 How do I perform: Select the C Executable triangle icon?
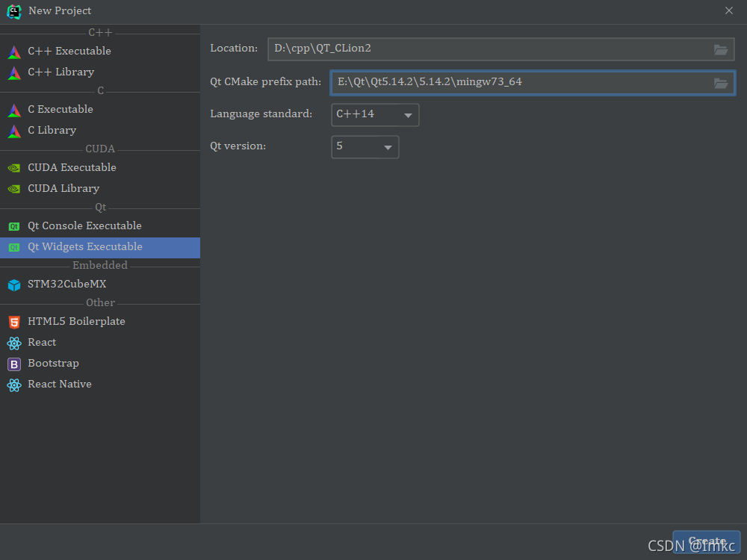click(14, 110)
